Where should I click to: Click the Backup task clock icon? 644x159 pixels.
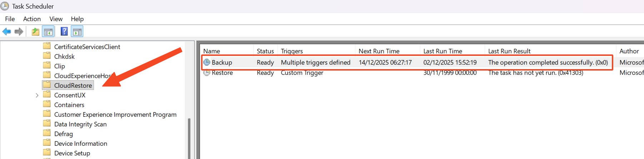click(x=207, y=62)
